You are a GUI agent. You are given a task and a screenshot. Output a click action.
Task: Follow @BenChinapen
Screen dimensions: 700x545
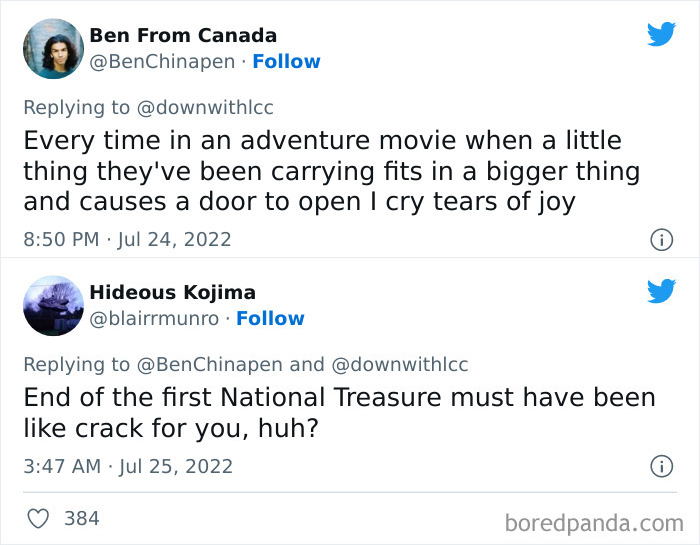286,61
